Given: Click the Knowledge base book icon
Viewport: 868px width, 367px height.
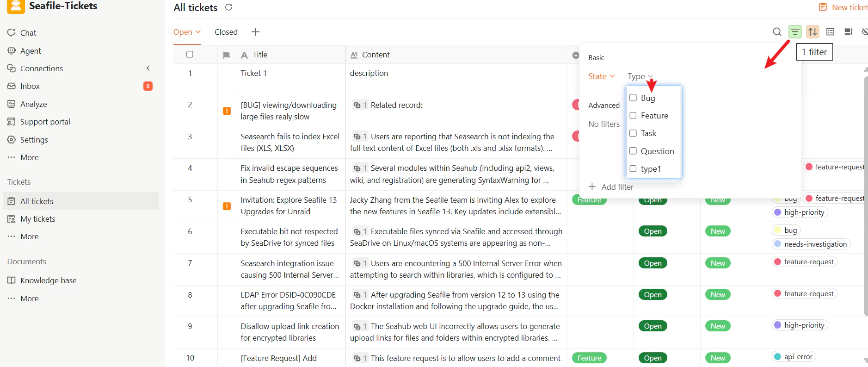Looking at the screenshot, I should pyautogui.click(x=12, y=280).
